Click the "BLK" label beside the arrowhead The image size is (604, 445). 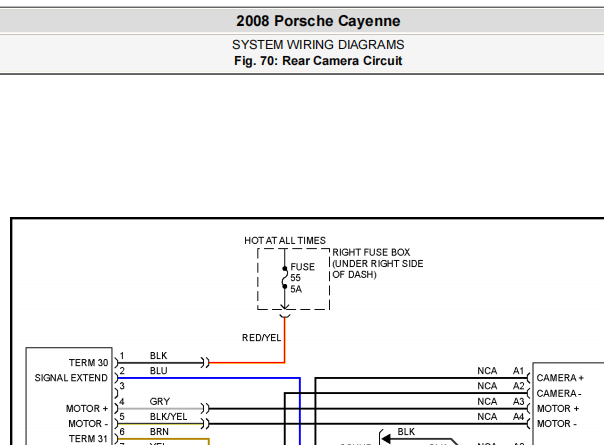pyautogui.click(x=406, y=432)
